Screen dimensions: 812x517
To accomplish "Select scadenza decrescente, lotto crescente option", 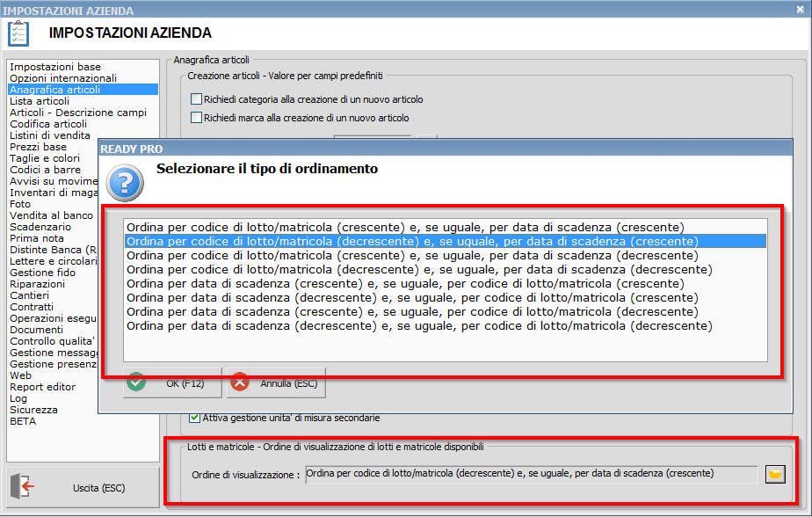I will pyautogui.click(x=445, y=297).
